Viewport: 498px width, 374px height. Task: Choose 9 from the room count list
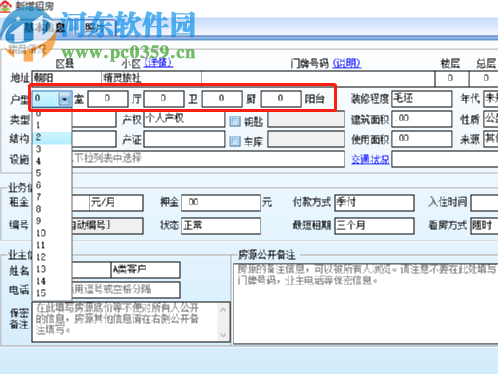(x=52, y=221)
